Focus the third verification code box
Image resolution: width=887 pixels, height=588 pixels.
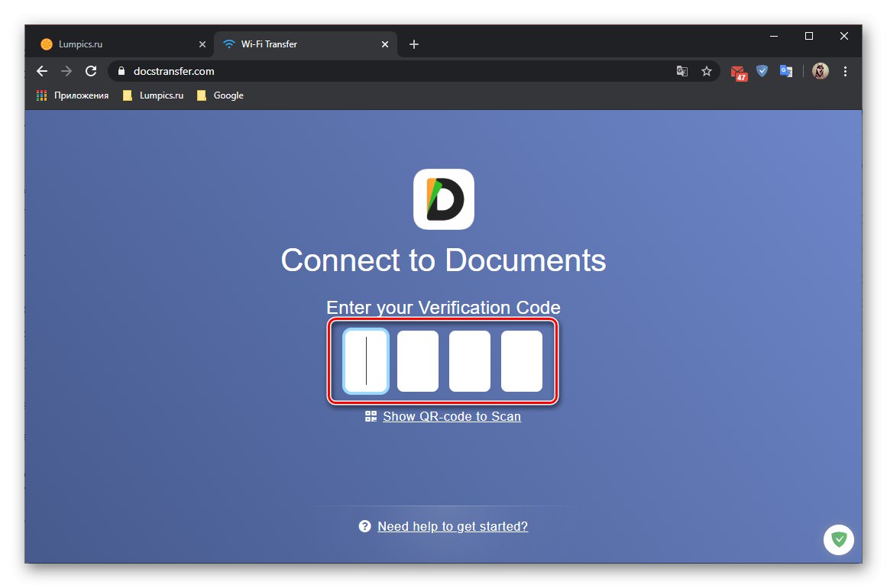[x=470, y=360]
